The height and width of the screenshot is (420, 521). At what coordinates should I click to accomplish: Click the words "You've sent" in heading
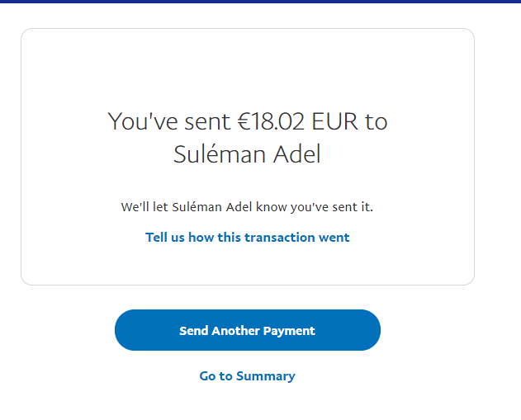pyautogui.click(x=168, y=122)
